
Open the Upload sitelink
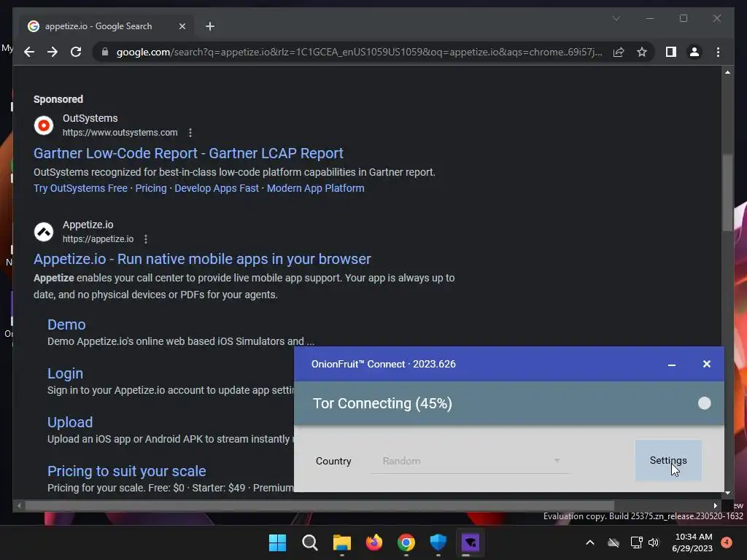70,422
